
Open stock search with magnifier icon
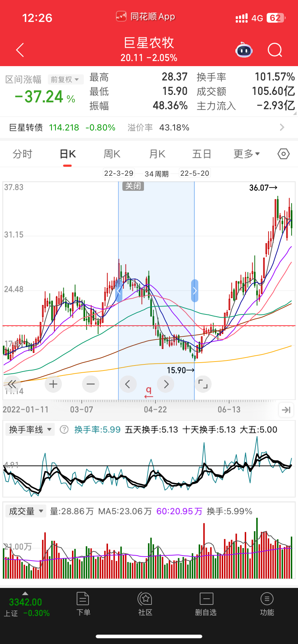[x=275, y=50]
